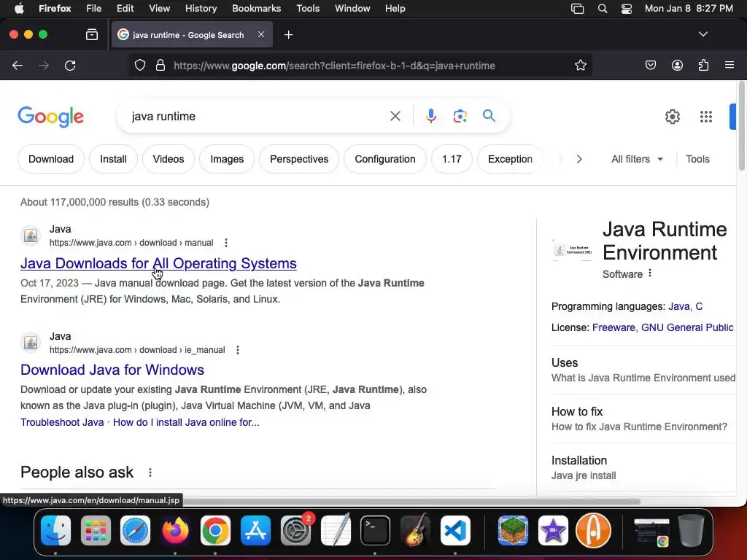The height and width of the screenshot is (560, 747).
Task: Click the Google logo
Action: 50,117
